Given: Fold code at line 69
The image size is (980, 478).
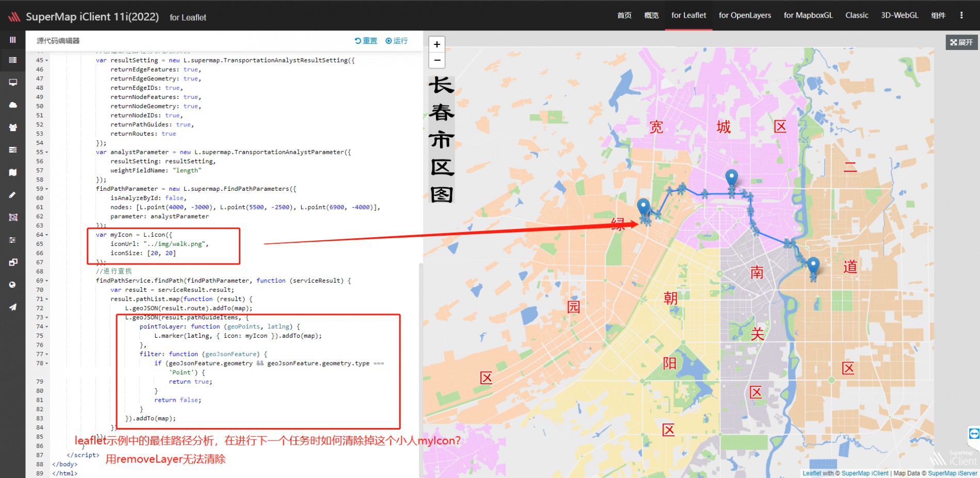Looking at the screenshot, I should [47, 281].
